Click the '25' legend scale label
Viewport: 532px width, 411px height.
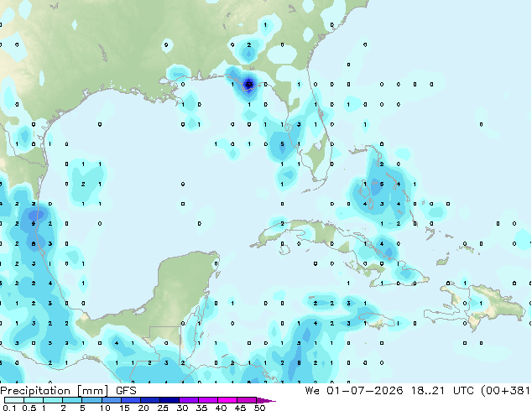pos(163,408)
